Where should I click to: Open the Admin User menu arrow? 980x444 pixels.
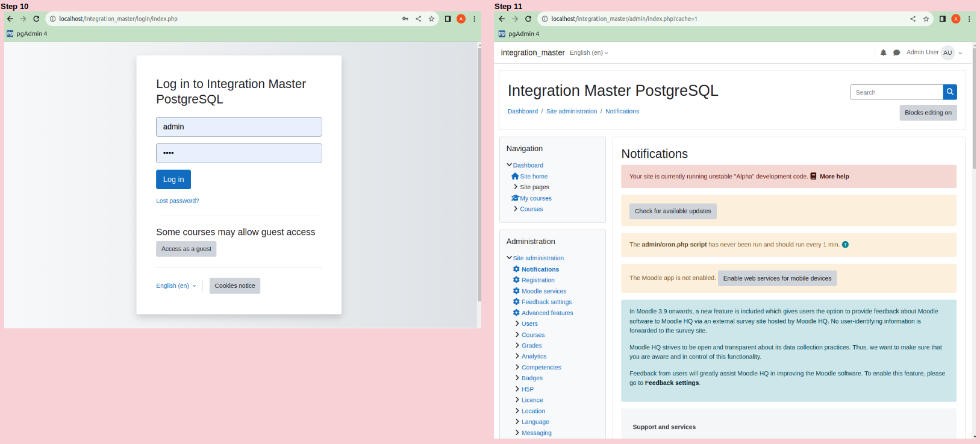[960, 53]
